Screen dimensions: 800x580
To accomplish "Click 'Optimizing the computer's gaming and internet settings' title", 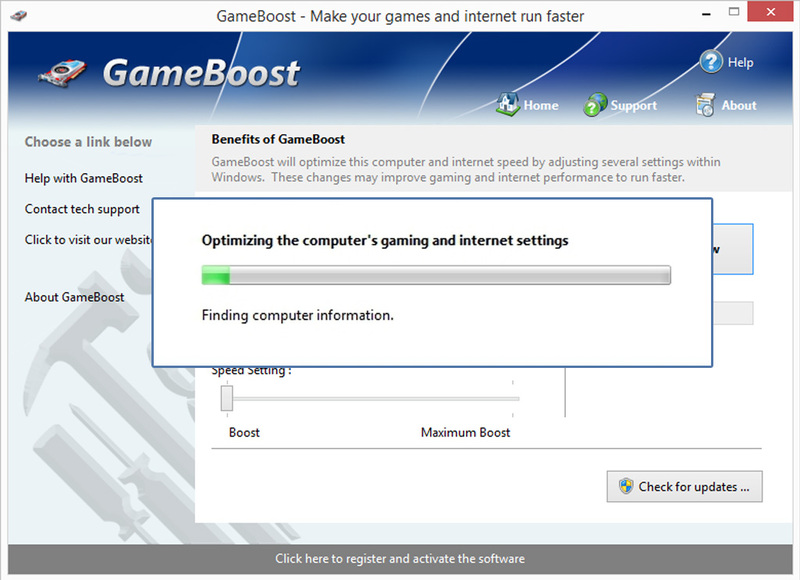I will click(x=385, y=241).
